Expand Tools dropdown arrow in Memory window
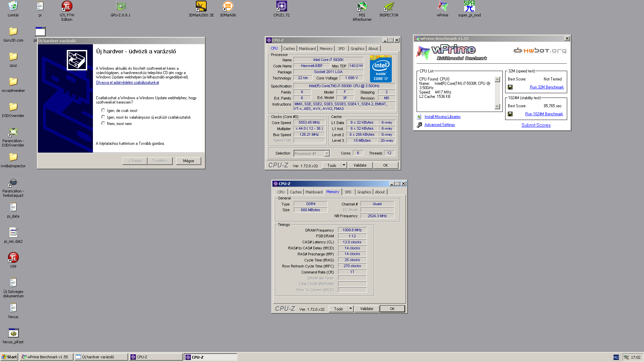The height and width of the screenshot is (362, 644). coord(351,309)
